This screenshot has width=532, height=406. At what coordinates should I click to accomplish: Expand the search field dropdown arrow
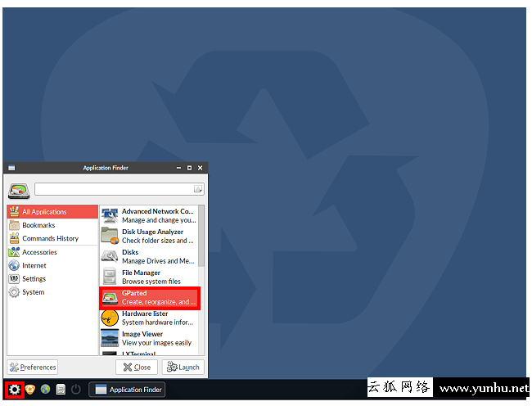click(198, 189)
